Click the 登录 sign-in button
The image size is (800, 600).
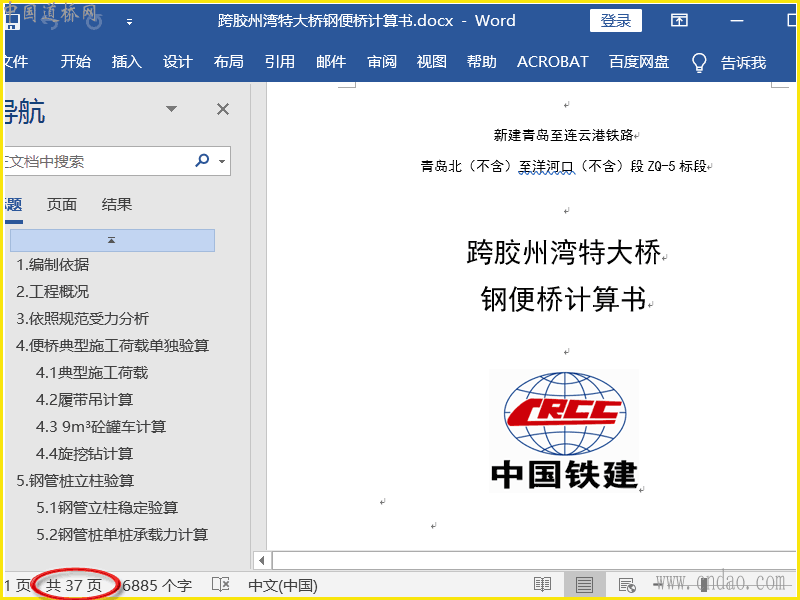tap(615, 21)
